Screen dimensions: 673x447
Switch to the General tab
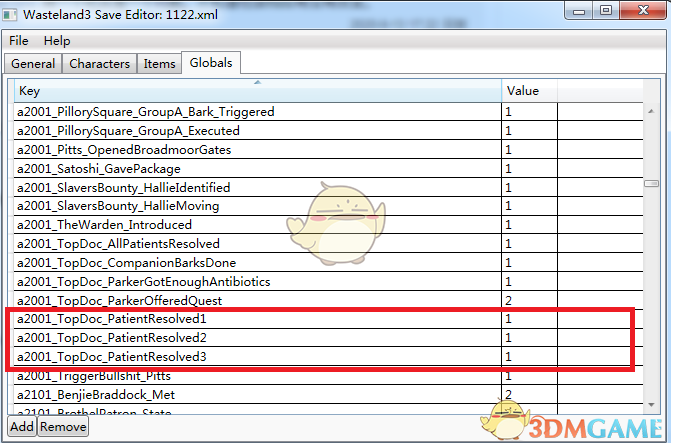pos(33,64)
